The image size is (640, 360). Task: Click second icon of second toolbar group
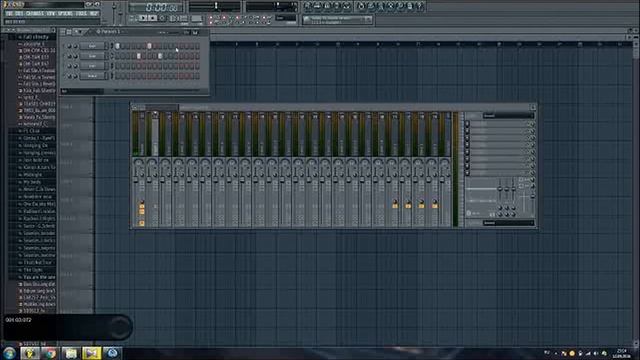371,6
